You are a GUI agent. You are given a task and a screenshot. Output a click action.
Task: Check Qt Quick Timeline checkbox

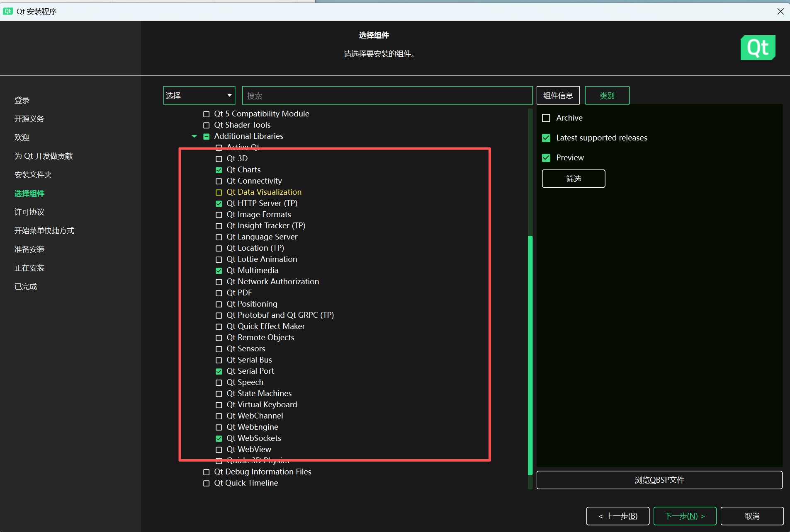(x=206, y=483)
